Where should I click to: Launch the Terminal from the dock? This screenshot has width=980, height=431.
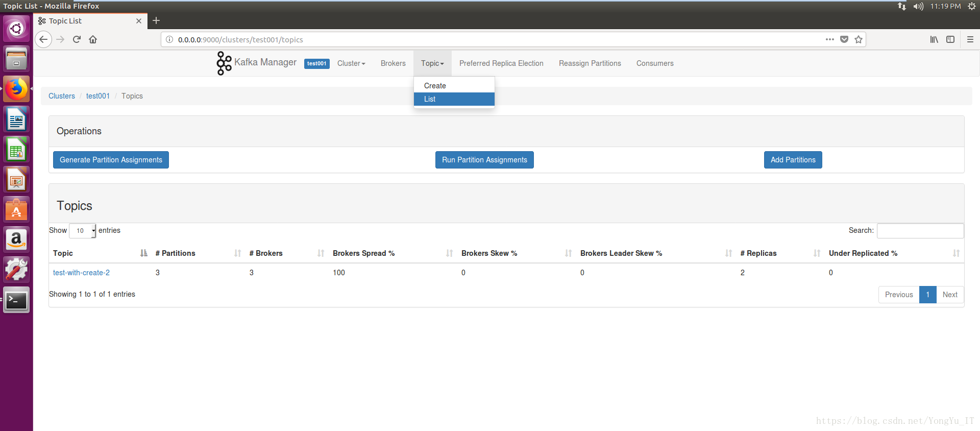tap(16, 300)
